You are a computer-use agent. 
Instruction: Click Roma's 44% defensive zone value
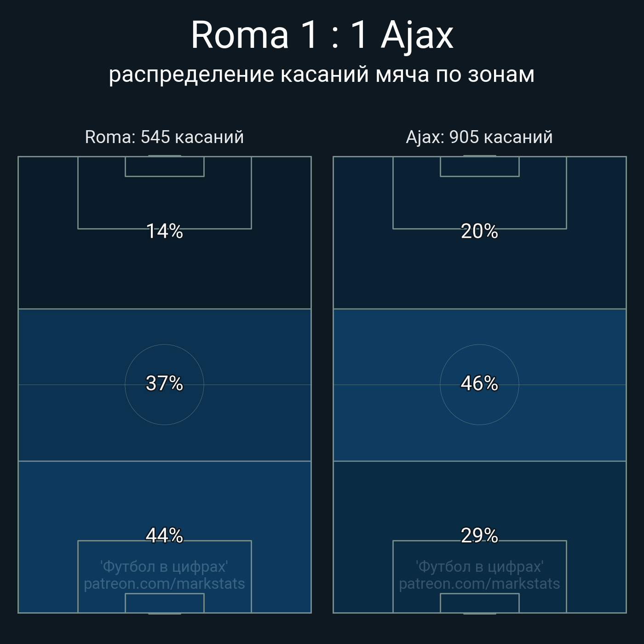click(x=164, y=535)
